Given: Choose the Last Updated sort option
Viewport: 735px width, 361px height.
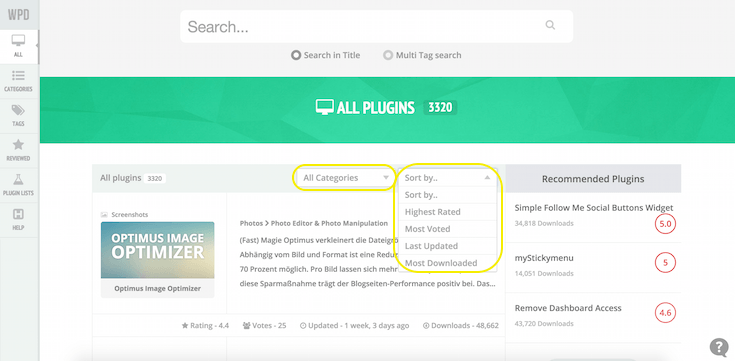Looking at the screenshot, I should click(x=448, y=246).
